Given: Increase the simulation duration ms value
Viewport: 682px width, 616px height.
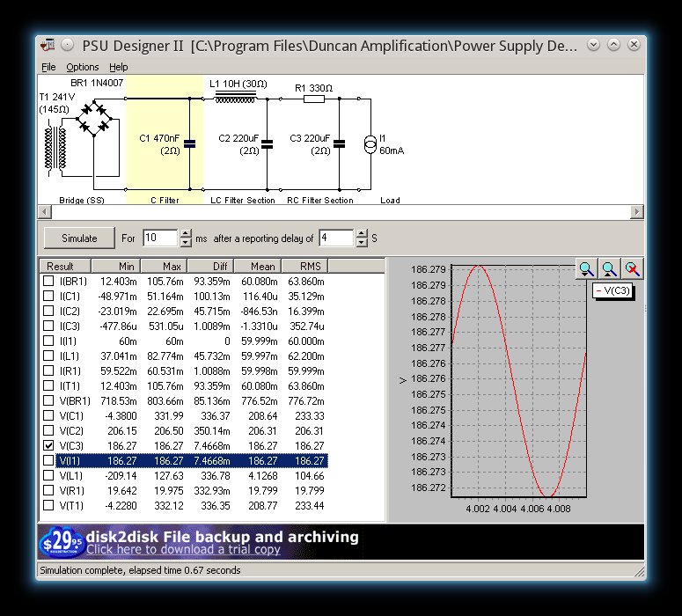Looking at the screenshot, I should coord(186,233).
